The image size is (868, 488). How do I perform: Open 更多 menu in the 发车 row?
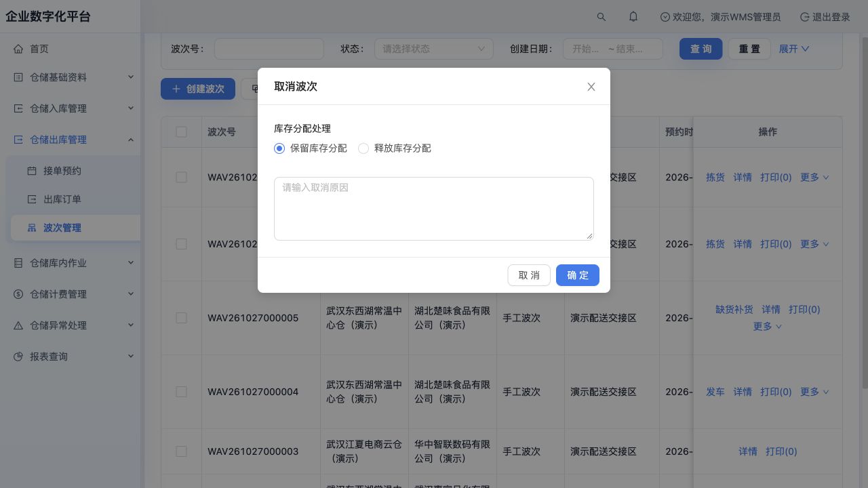coord(814,392)
